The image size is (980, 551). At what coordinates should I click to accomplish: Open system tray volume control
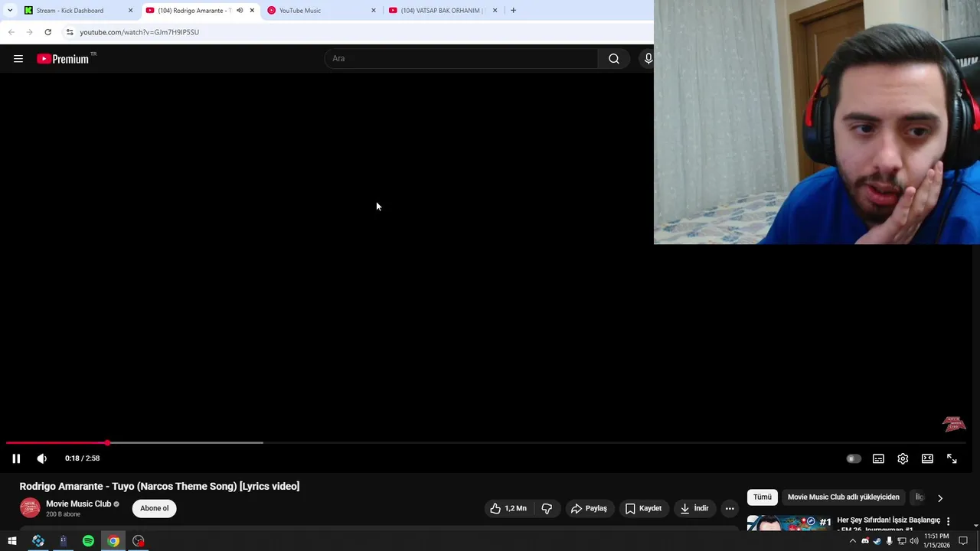click(913, 541)
